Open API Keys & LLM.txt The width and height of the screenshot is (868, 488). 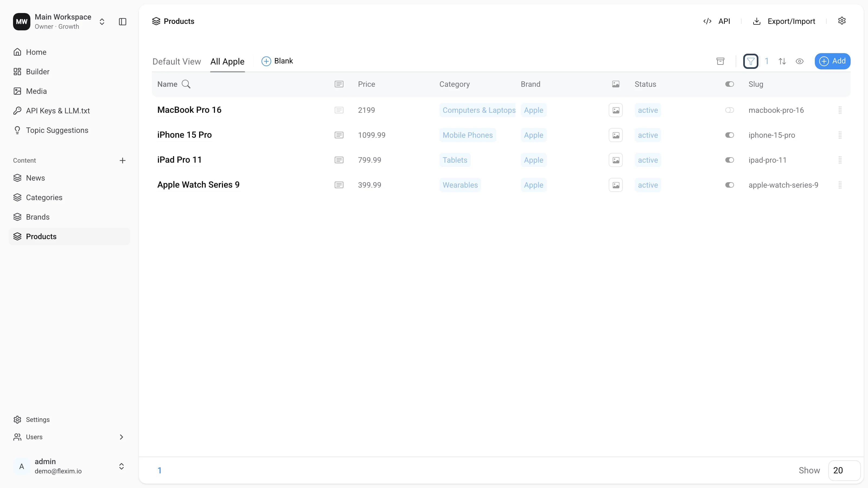click(x=58, y=111)
